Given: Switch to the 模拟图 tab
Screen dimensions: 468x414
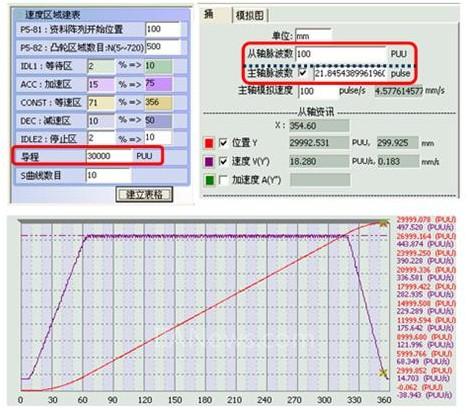Looking at the screenshot, I should coord(250,15).
